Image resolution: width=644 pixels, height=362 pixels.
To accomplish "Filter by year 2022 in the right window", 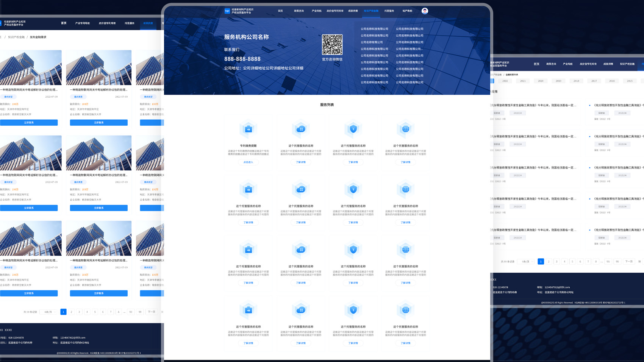I will (505, 81).
